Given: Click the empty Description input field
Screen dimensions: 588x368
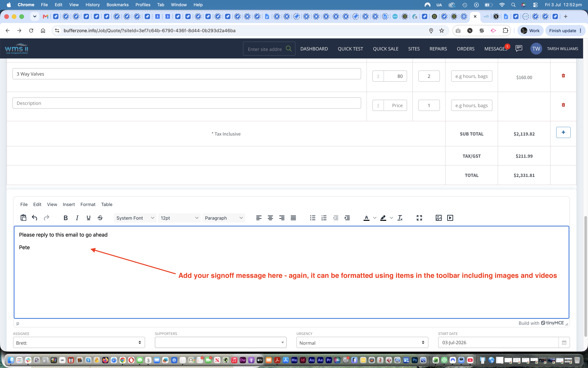Looking at the screenshot, I should (187, 103).
